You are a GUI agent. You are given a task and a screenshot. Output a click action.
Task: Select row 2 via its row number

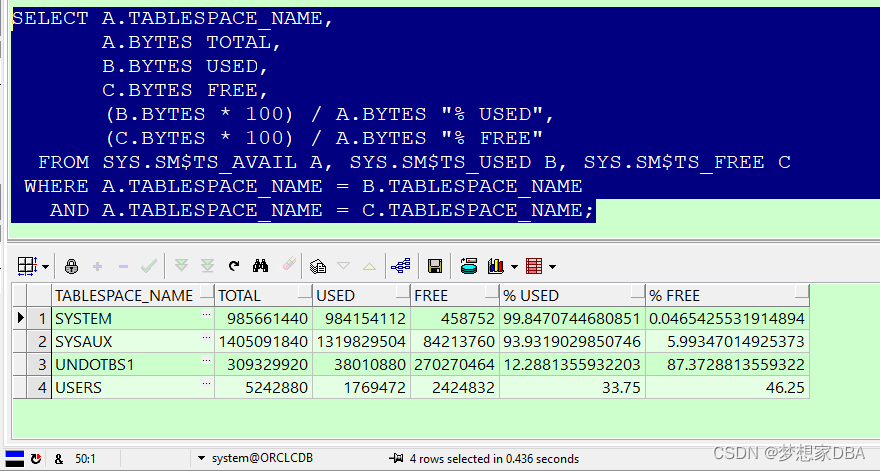pyautogui.click(x=39, y=341)
